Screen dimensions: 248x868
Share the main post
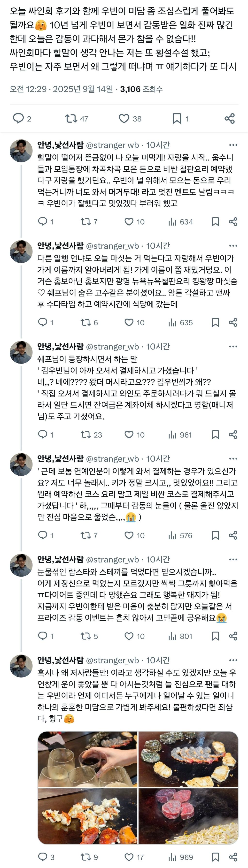[x=229, y=118]
